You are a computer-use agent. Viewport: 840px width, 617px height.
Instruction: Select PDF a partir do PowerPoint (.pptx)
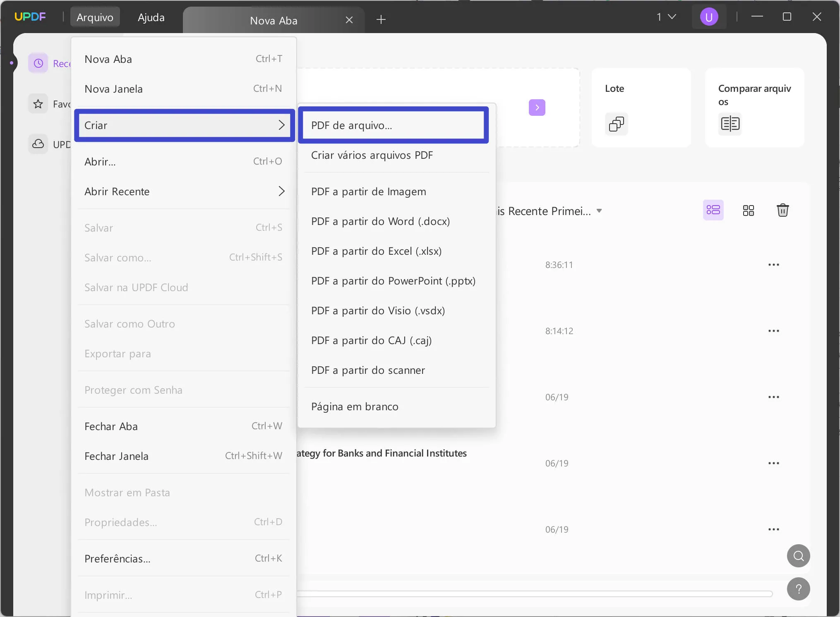(396, 281)
